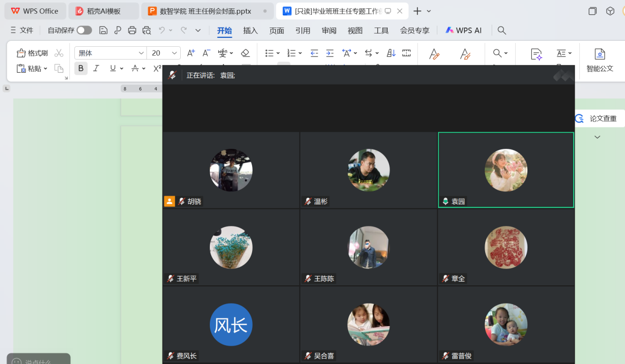The image size is (625, 364).
Task: Toggle italic formatting
Action: pos(97,68)
